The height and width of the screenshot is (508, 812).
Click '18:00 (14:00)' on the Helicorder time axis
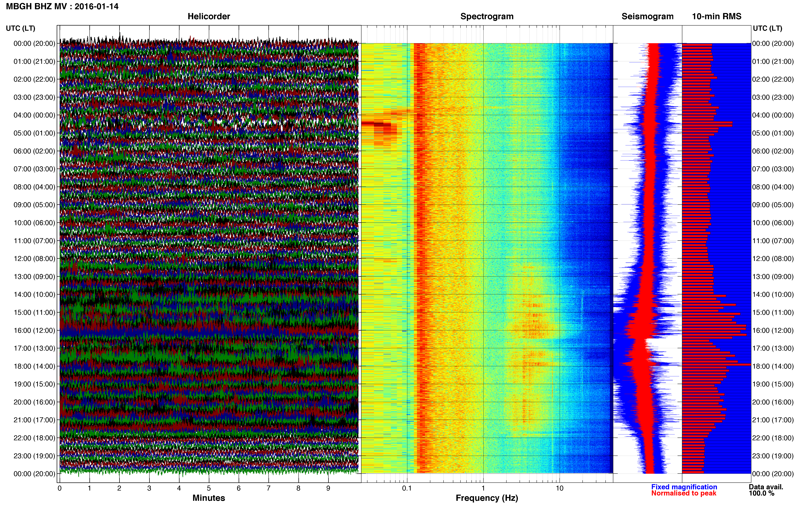(34, 366)
